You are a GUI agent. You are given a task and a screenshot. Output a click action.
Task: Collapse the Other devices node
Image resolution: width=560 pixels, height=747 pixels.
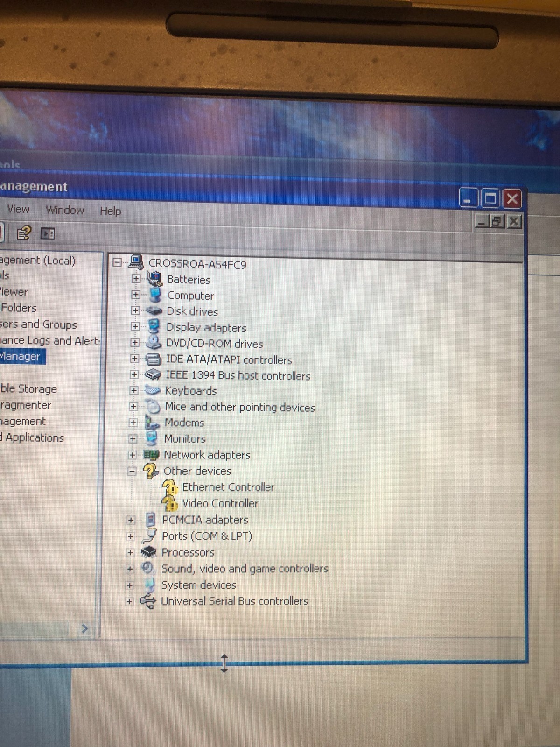pyautogui.click(x=132, y=471)
